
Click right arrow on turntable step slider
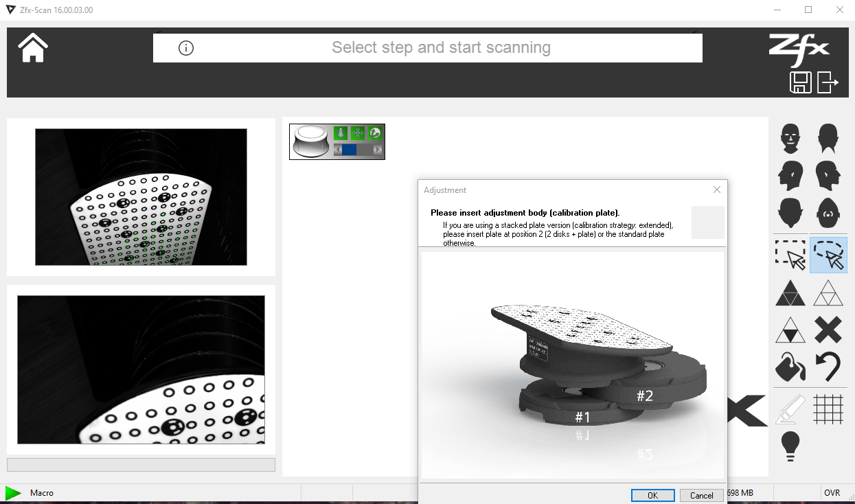tap(377, 150)
